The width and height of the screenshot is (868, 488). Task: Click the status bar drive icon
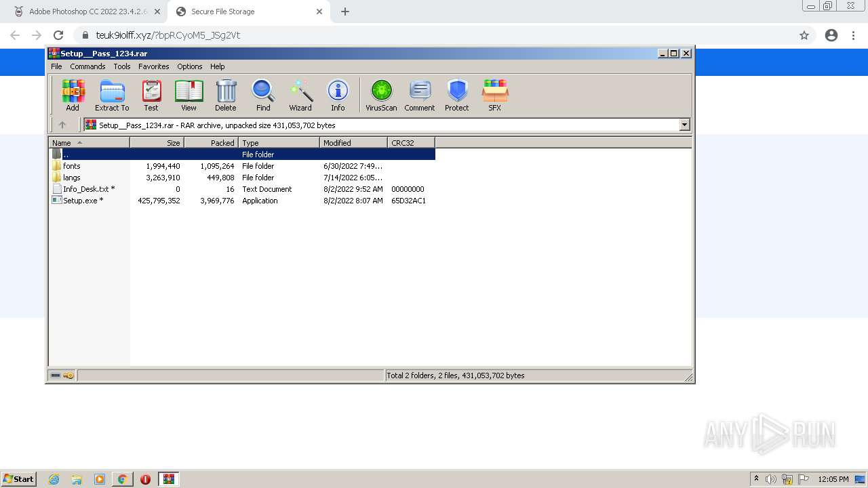(x=56, y=375)
